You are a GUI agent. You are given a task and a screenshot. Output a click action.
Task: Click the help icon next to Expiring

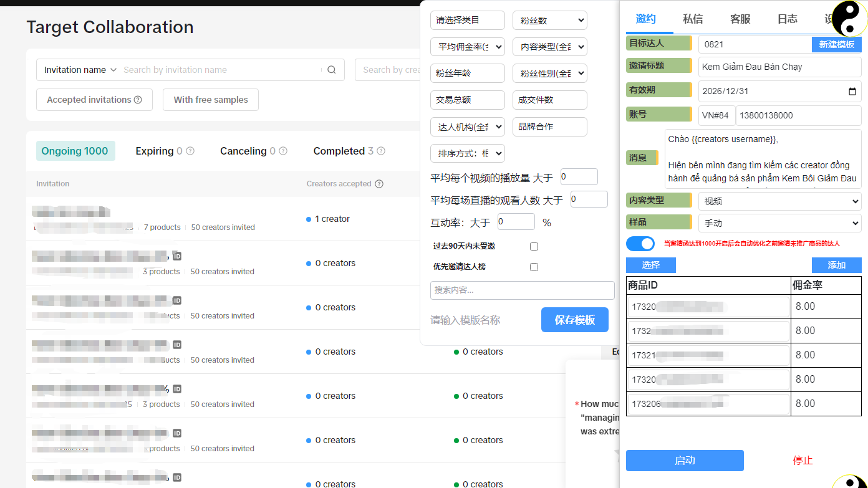(190, 151)
